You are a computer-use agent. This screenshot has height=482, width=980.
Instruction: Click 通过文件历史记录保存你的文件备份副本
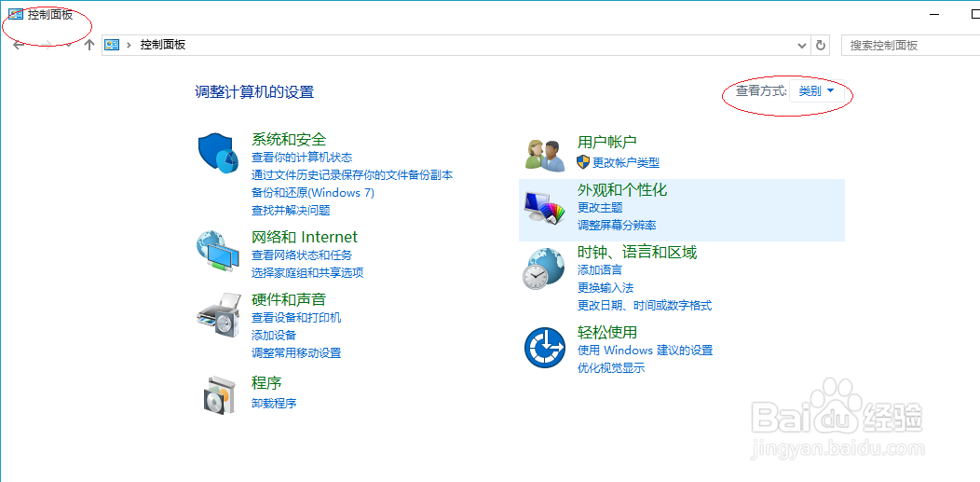click(x=352, y=175)
